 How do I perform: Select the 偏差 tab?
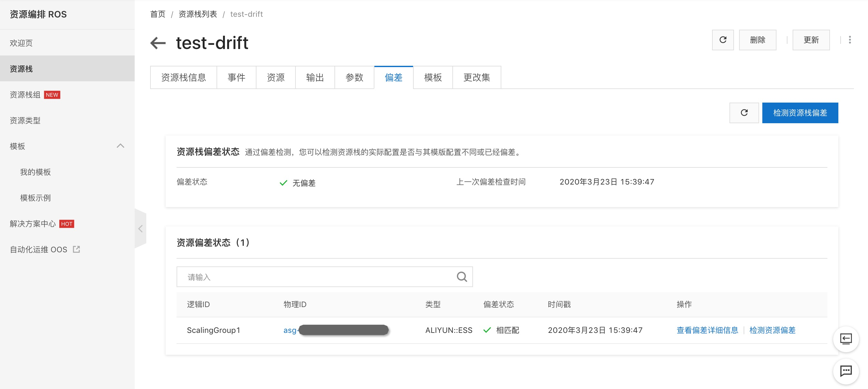(394, 78)
